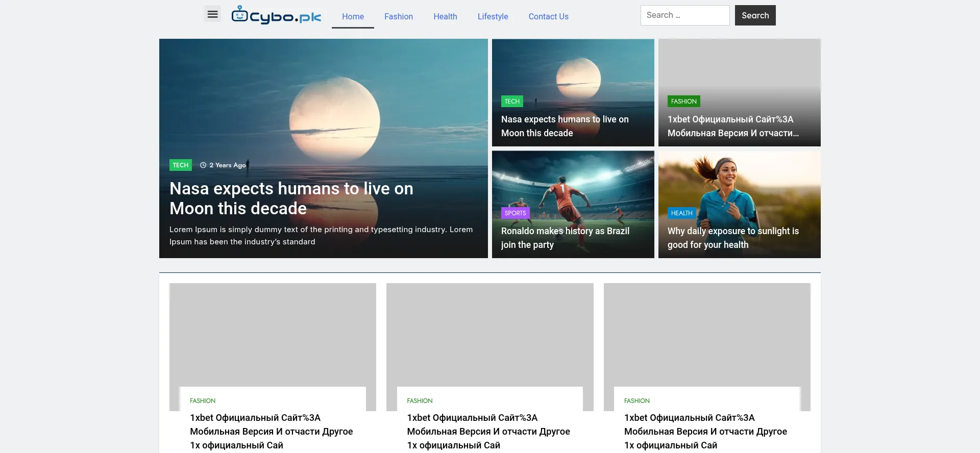Open the hamburger menu icon
Viewport: 980px width, 453px height.
tap(213, 14)
